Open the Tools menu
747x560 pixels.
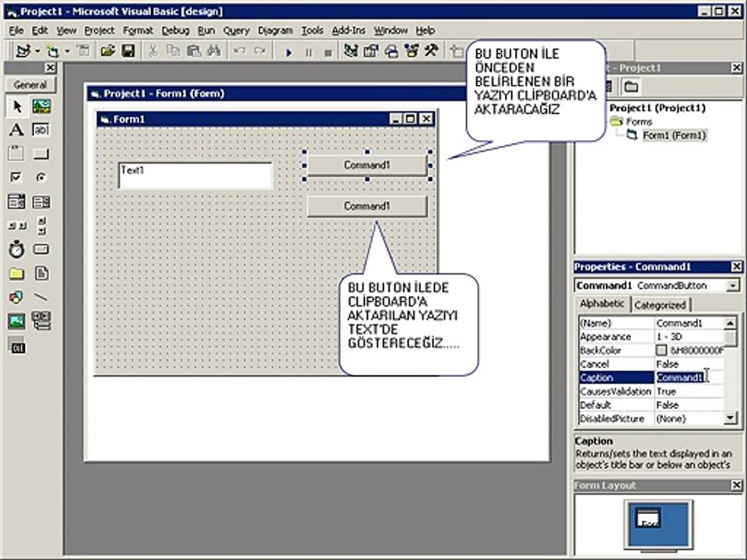pos(312,30)
